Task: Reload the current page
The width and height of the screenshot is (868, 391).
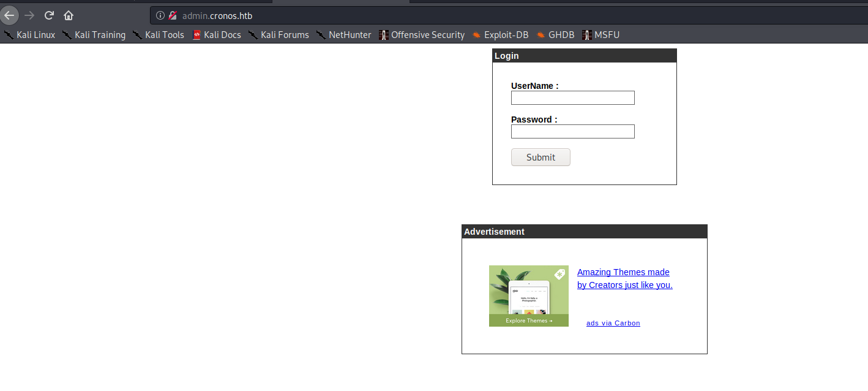Action: coord(48,15)
